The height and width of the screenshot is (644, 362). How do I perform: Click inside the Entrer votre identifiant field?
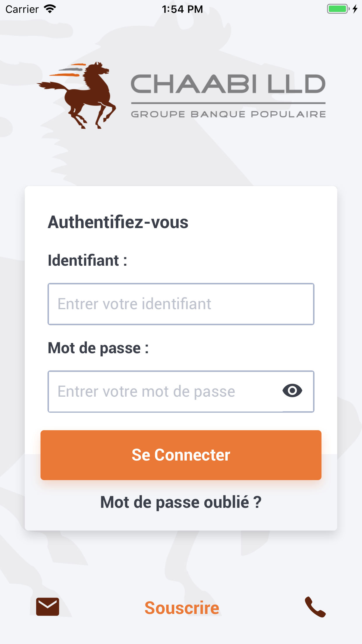coord(181,304)
